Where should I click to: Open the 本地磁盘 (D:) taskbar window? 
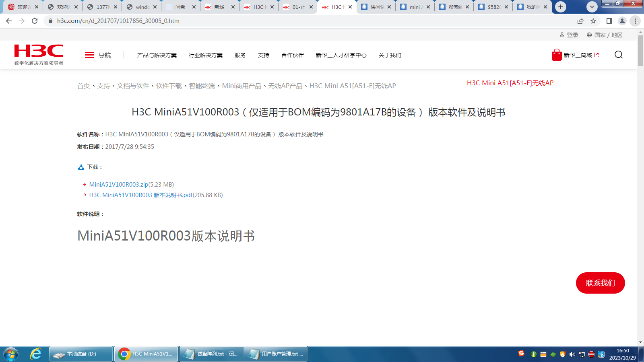pos(81,354)
